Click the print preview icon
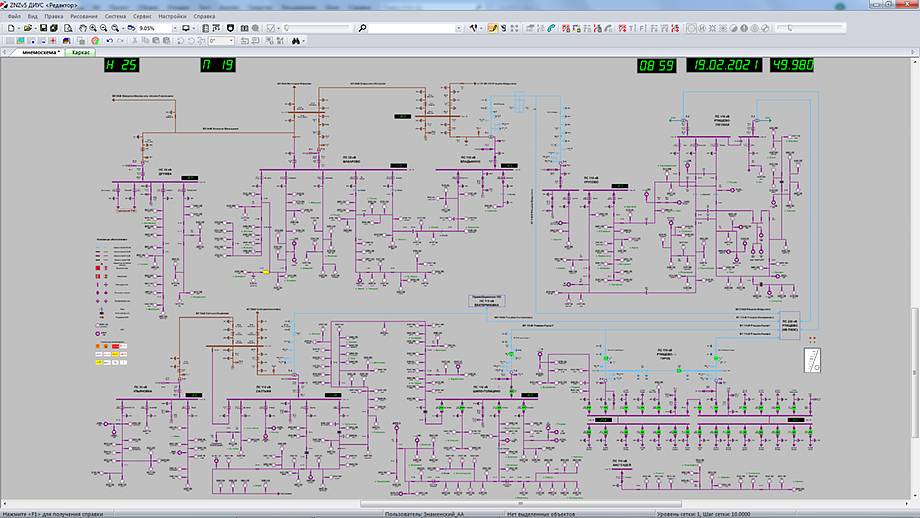 coord(67,28)
